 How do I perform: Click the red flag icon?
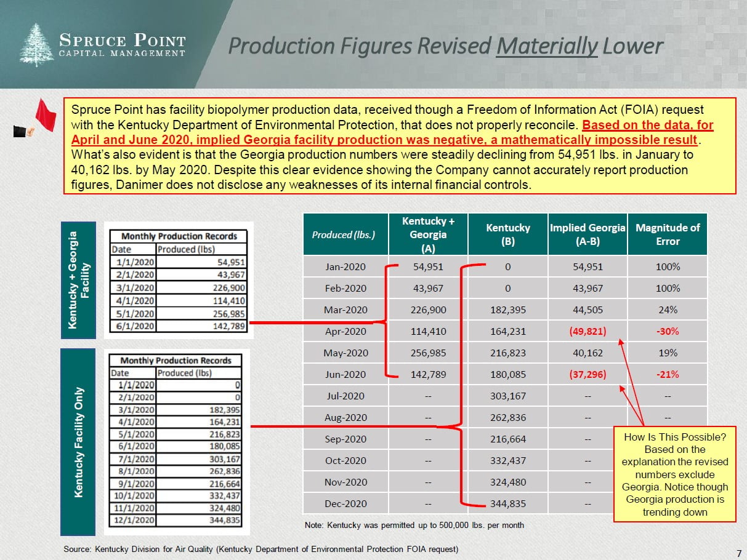[x=45, y=115]
